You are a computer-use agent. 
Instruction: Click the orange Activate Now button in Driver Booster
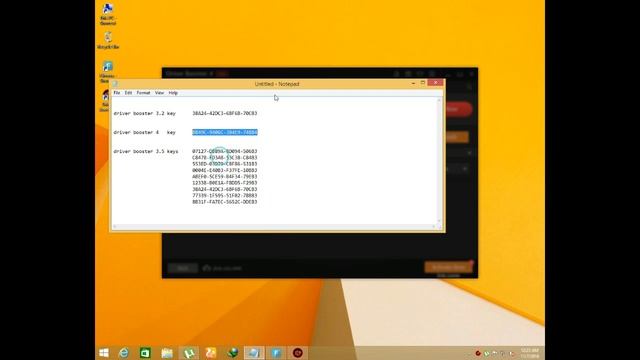click(449, 267)
